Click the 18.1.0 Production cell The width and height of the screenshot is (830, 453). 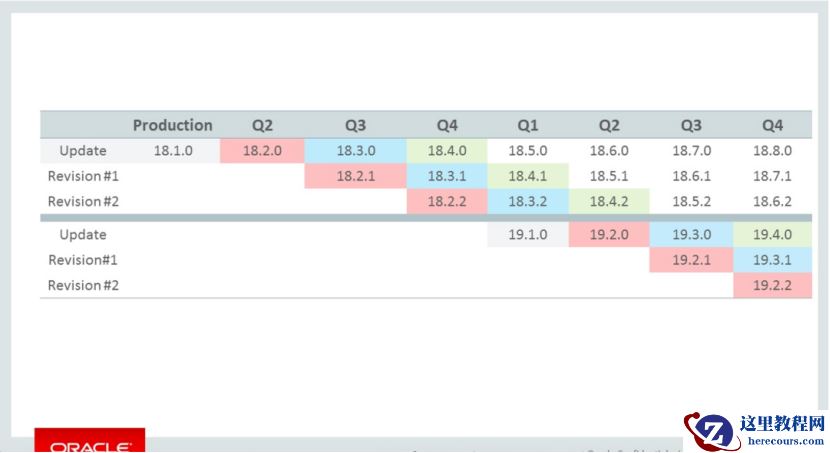pyautogui.click(x=173, y=151)
